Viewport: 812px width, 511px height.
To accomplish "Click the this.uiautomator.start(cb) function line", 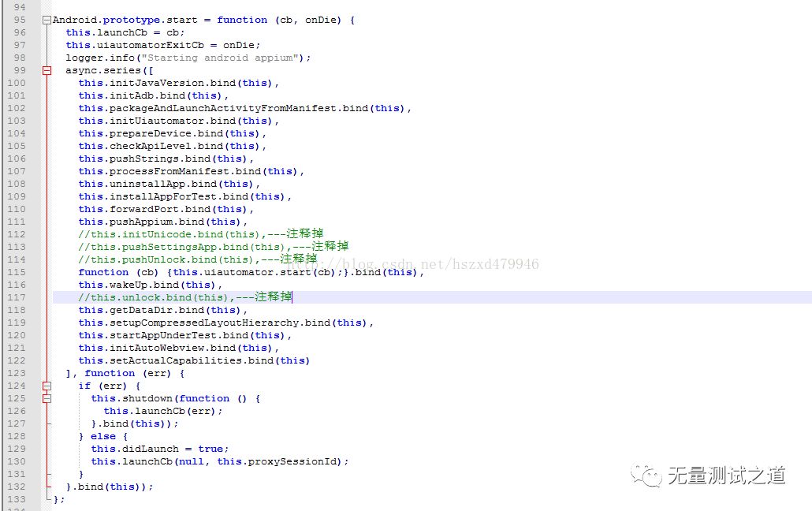I will tap(251, 272).
